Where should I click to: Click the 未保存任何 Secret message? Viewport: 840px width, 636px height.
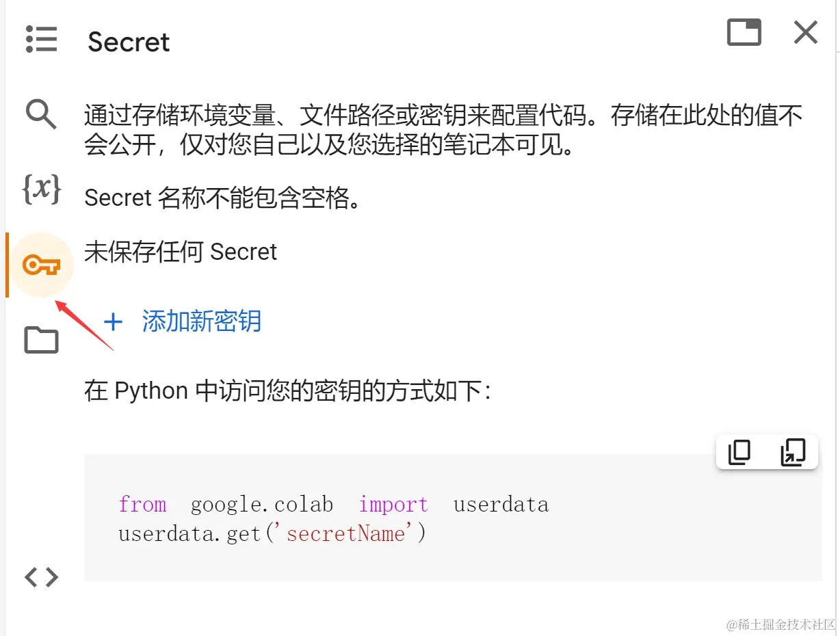181,252
